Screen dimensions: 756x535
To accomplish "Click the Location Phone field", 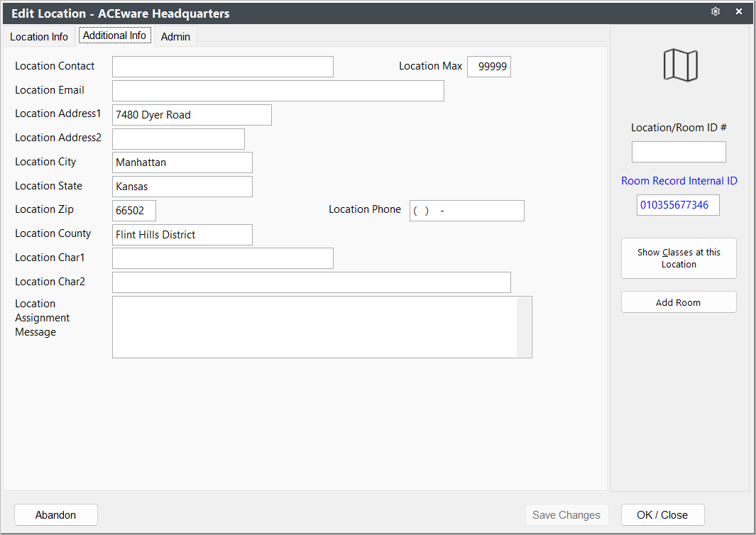I will (x=466, y=211).
